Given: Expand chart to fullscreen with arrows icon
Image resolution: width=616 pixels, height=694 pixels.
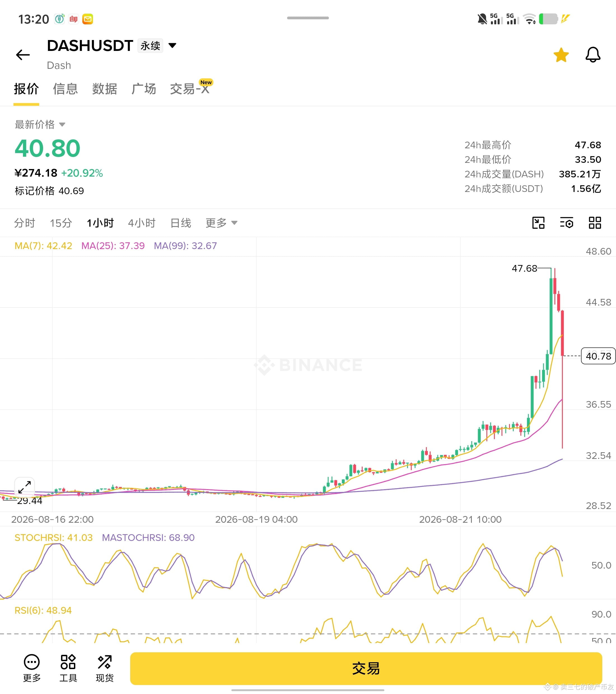Looking at the screenshot, I should (x=24, y=487).
